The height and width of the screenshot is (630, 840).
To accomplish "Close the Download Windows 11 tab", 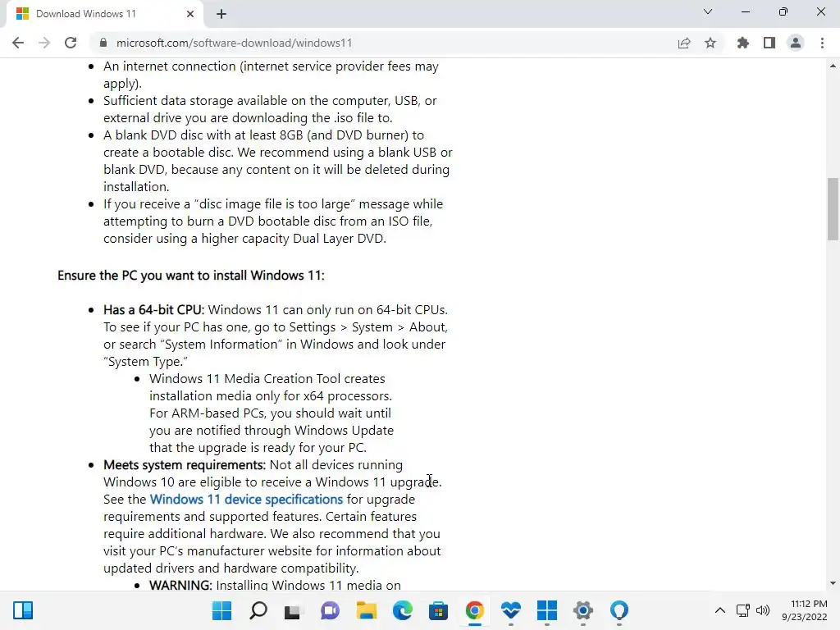I will click(x=190, y=14).
